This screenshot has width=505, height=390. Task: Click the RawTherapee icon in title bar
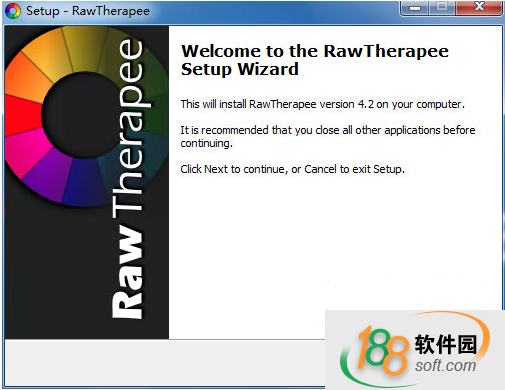13,11
